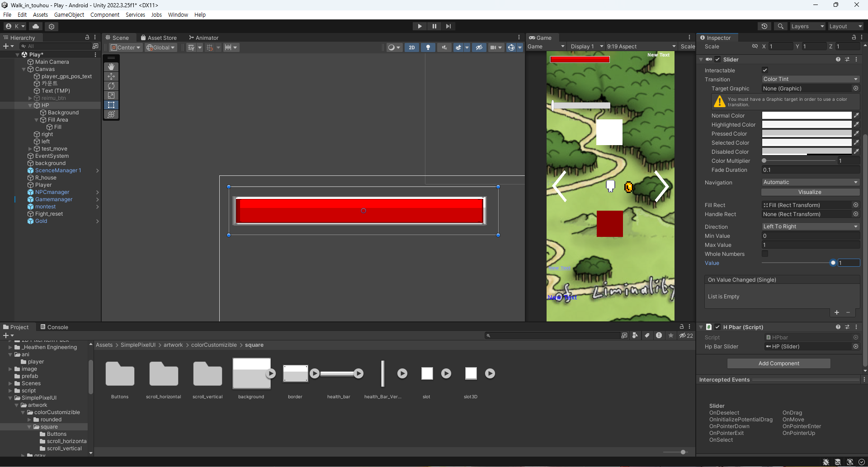Select the Gamemanager prefab in Hierarchy
868x467 pixels.
click(x=54, y=199)
